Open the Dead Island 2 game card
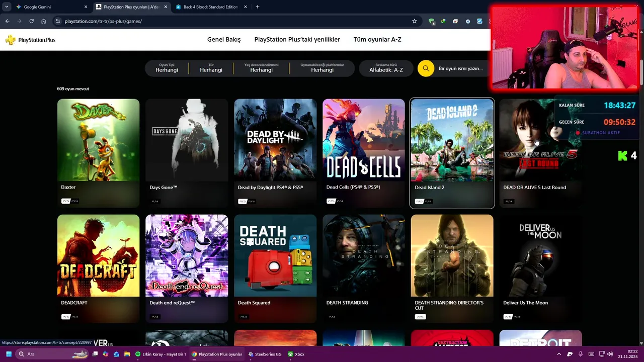 pyautogui.click(x=452, y=153)
